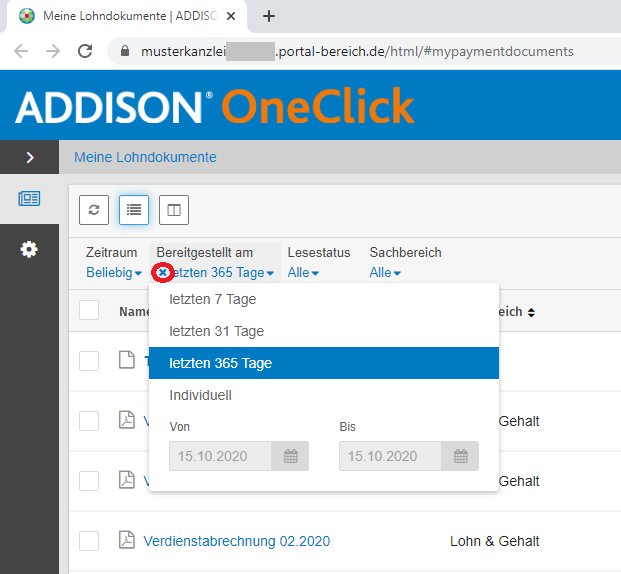Open settings gear in sidebar
Image resolution: width=621 pixels, height=574 pixels.
coord(29,249)
